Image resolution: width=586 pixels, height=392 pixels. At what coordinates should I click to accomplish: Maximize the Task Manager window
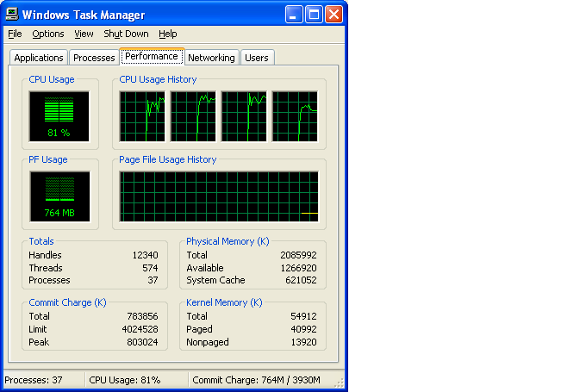click(x=314, y=15)
